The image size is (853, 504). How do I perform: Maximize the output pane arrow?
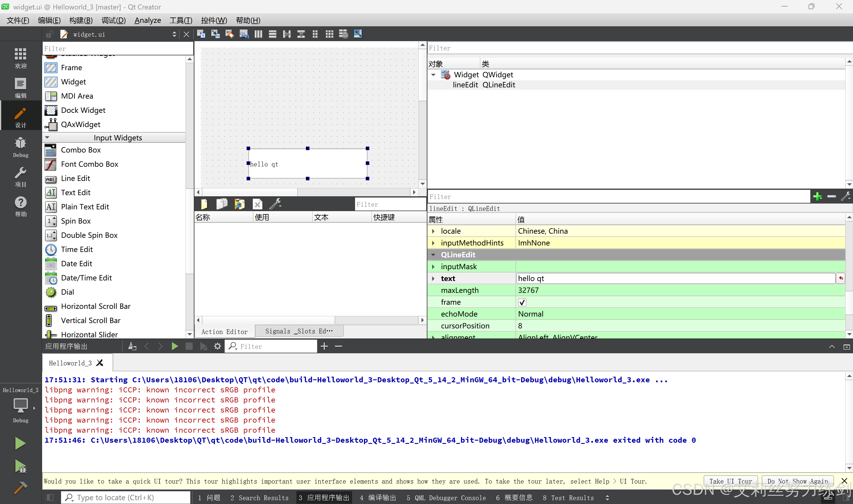click(832, 346)
